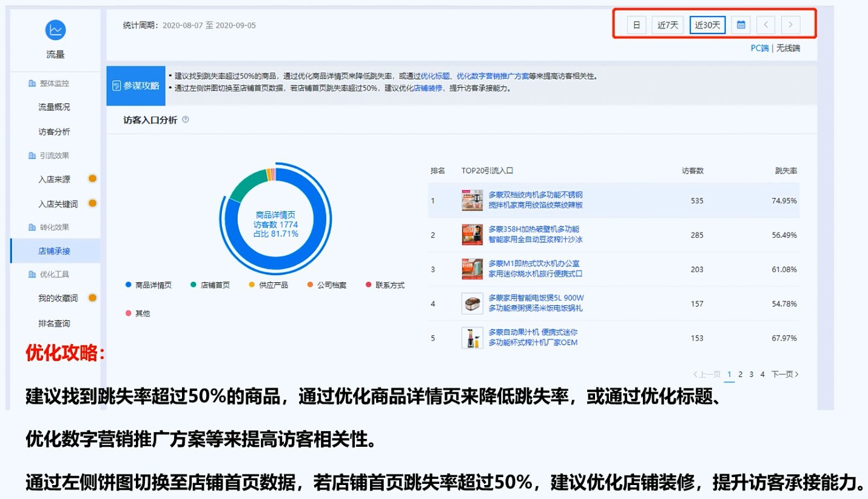Select 店铺承接 in sidebar
The image size is (868, 499).
(x=55, y=251)
